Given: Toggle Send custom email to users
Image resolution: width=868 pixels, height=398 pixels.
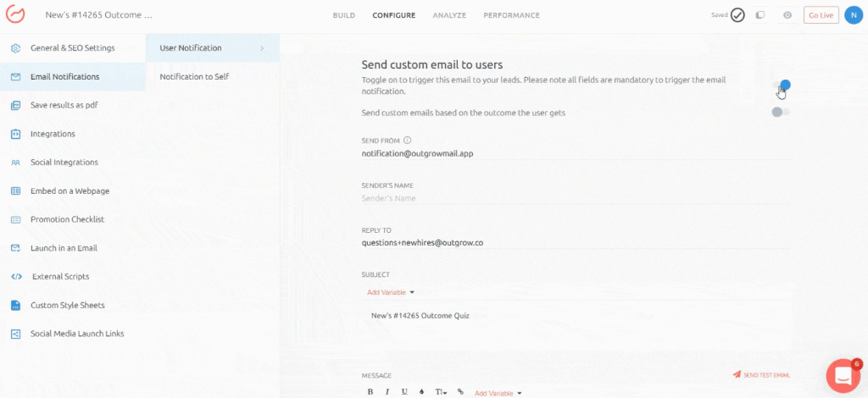Looking at the screenshot, I should point(782,86).
